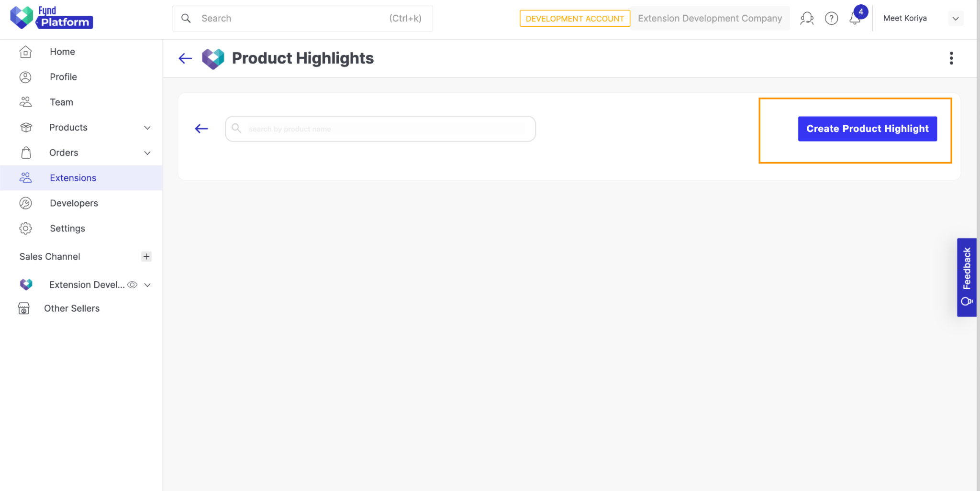Focus the global Search field

(302, 18)
